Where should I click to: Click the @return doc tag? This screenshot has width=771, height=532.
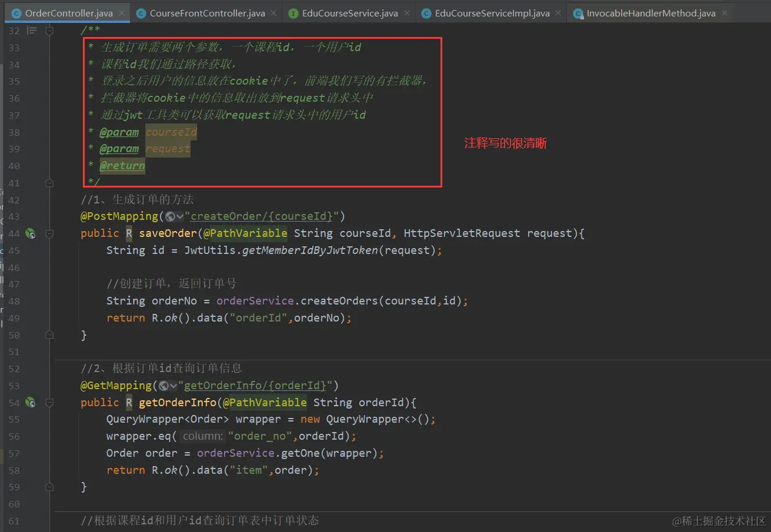click(x=122, y=166)
